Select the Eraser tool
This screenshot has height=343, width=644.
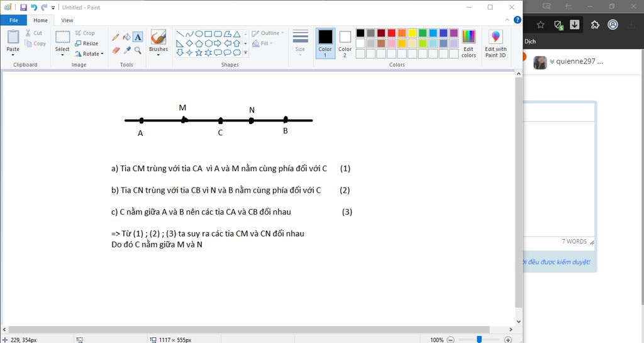coord(116,50)
